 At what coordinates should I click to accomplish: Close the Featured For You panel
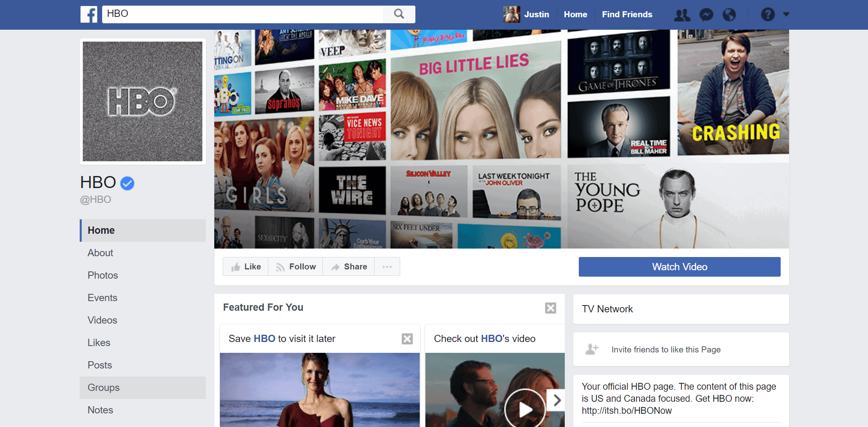point(551,308)
